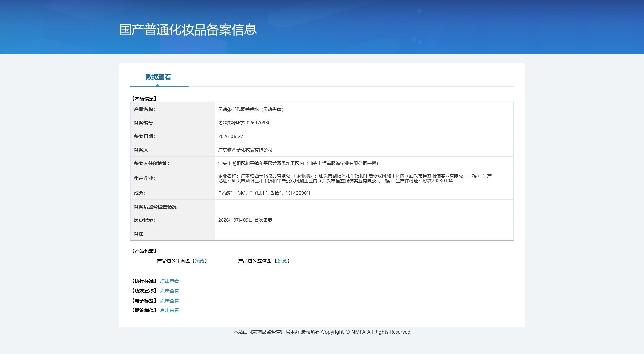The image size is (644, 354).
Task: Click the 国产普通化妆品备案信息 page title
Action: 188,30
